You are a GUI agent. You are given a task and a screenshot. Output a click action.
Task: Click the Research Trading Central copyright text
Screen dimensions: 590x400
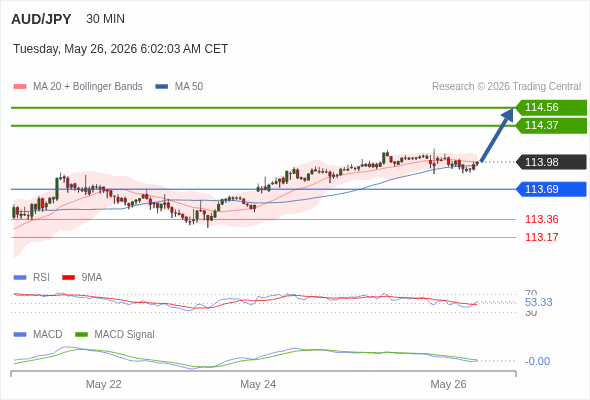tap(506, 87)
